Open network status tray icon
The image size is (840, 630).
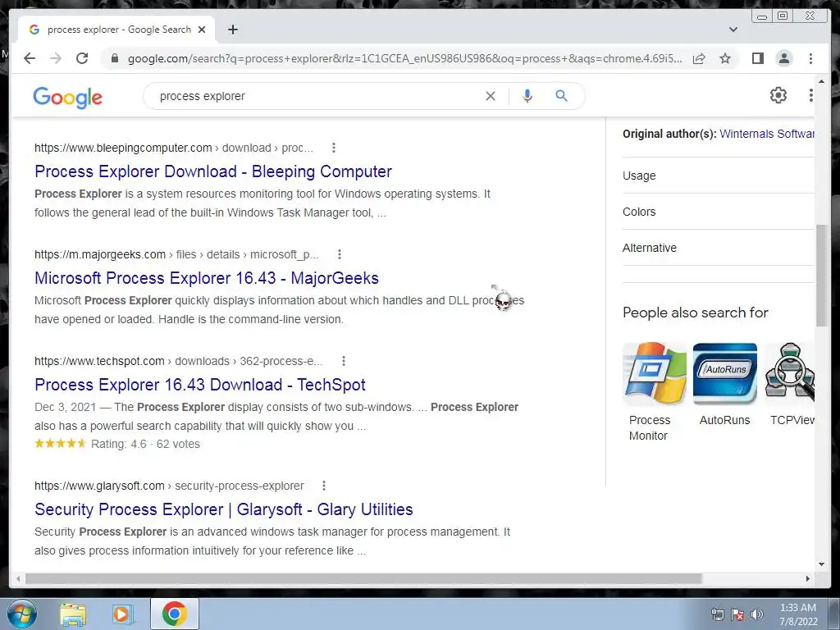717,614
